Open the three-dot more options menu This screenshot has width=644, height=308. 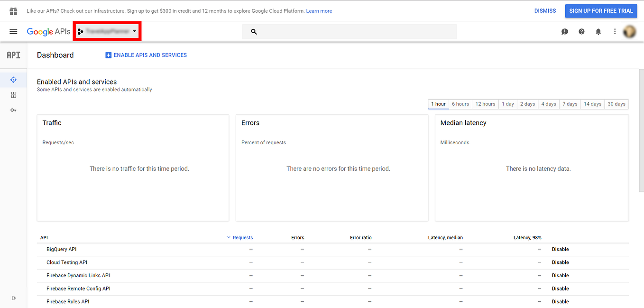(615, 31)
